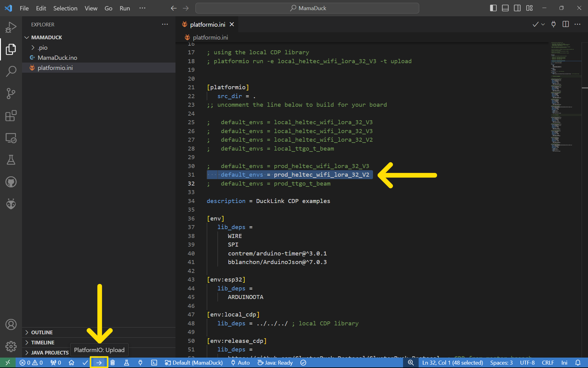588x368 pixels.
Task: Toggle the primary side bar layout button
Action: [x=493, y=8]
